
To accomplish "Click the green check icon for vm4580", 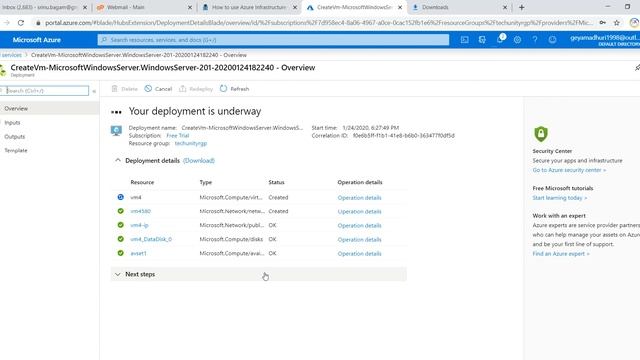I will (120, 211).
